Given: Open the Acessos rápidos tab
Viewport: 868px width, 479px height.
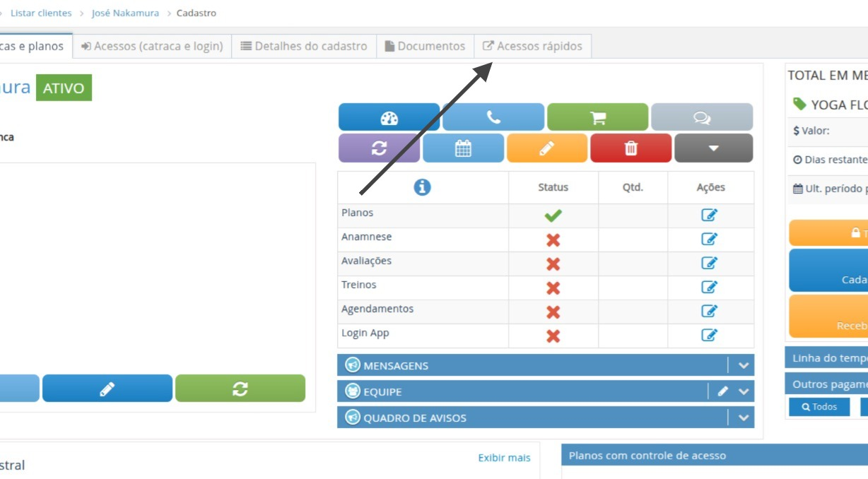Looking at the screenshot, I should coord(532,47).
